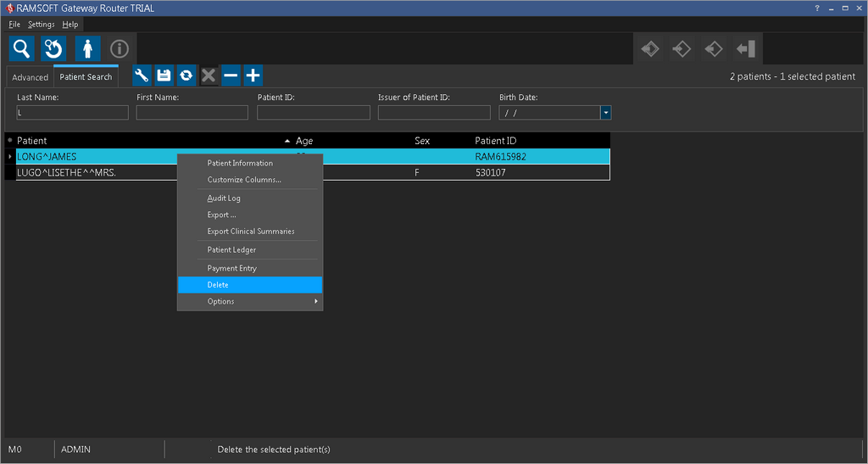Click the arrow-and-bar icon at top right

(x=745, y=49)
